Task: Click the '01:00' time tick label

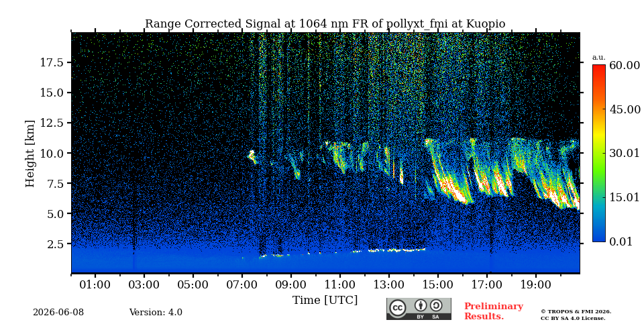Action: pyautogui.click(x=95, y=284)
